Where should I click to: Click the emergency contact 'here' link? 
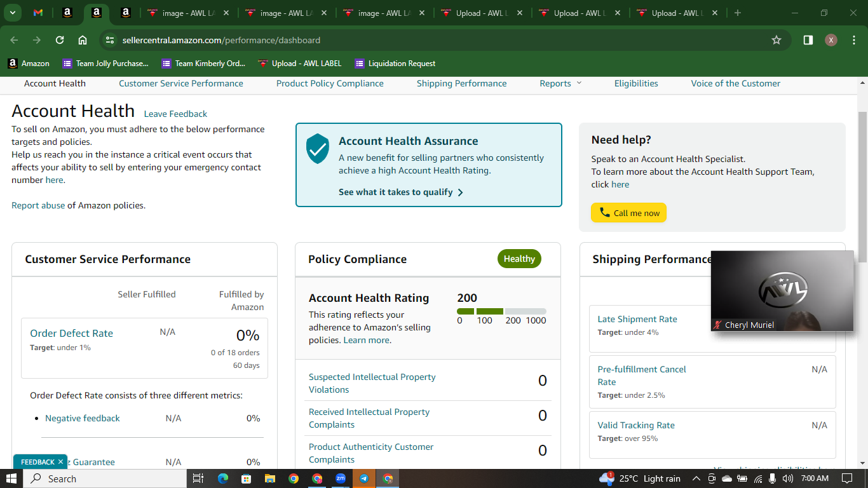(54, 180)
